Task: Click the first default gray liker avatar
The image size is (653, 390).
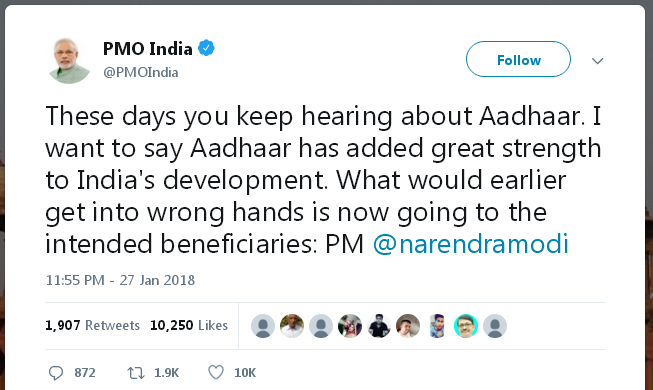Action: tap(263, 326)
